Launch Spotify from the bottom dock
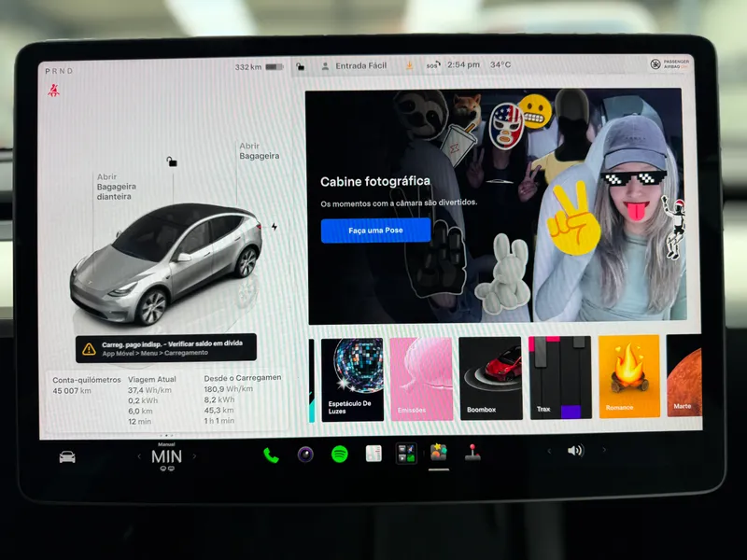Viewport: 747px width, 560px height. [339, 455]
